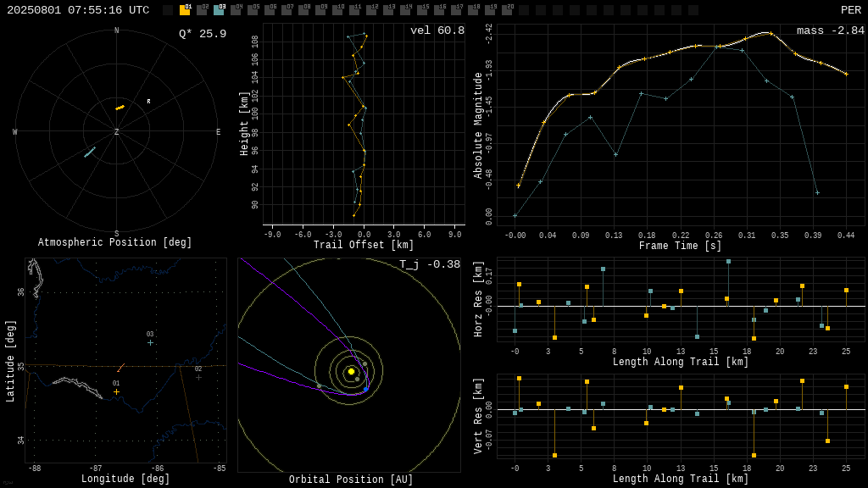The image size is (868, 488).
Task: Click the UTC timestamp 20250801 07:55:16
Action: 78,10
